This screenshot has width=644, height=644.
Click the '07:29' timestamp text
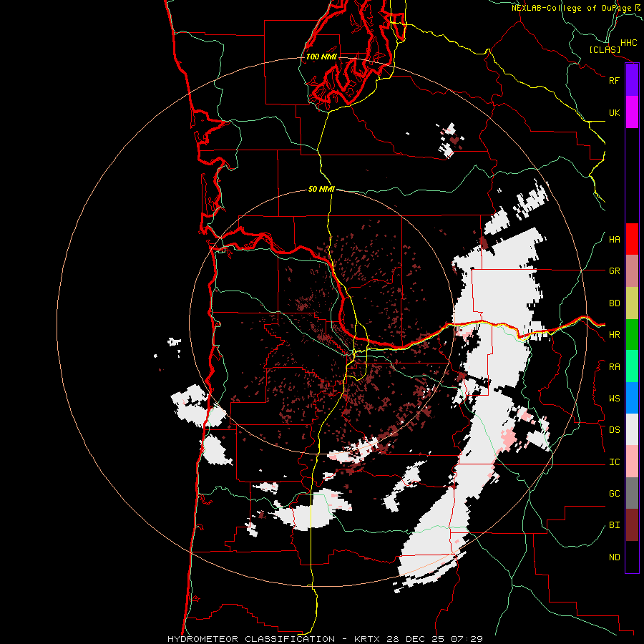(x=466, y=639)
